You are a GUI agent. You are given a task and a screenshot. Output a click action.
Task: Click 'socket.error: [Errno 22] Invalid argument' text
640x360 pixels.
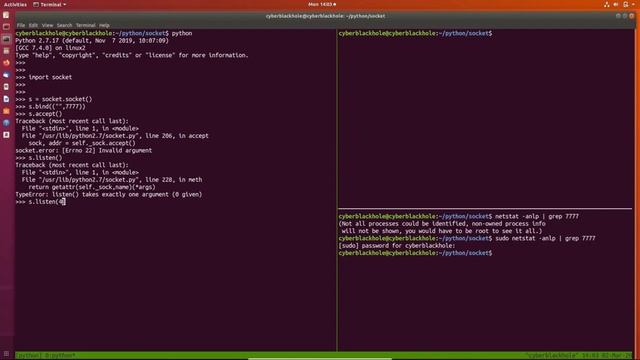84,151
